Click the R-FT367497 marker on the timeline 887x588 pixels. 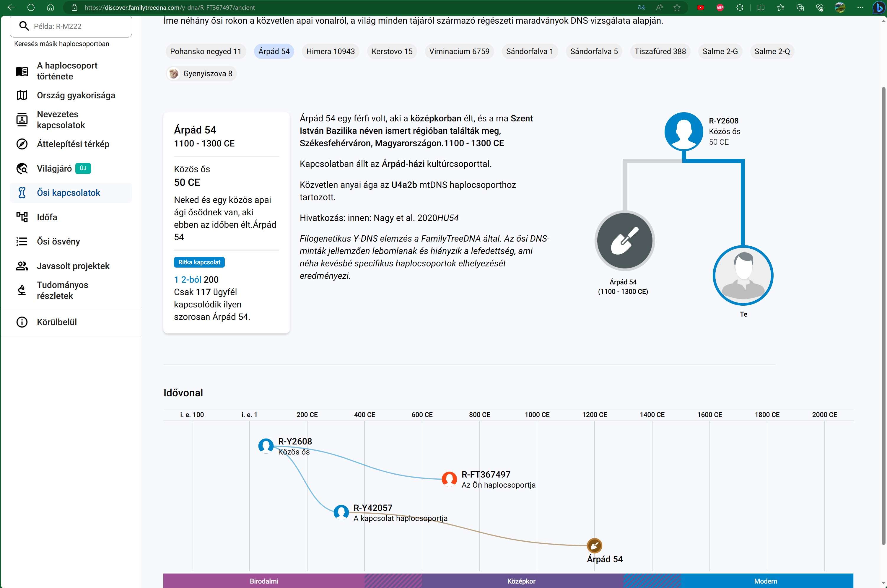click(x=449, y=479)
